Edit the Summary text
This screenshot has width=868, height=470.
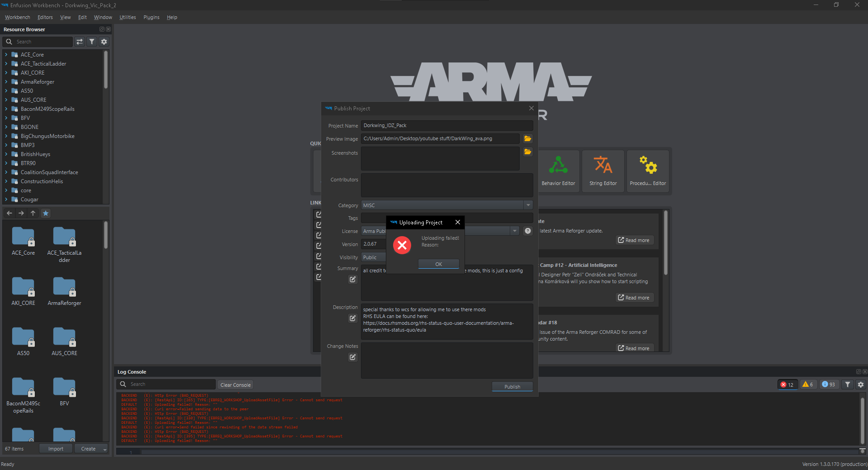pyautogui.click(x=353, y=280)
